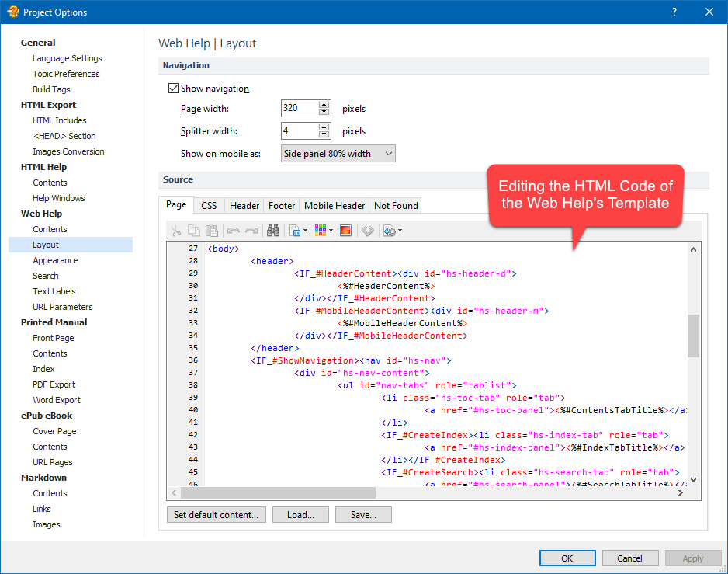
Task: Select Front Page under Printed Manual
Action: (x=54, y=338)
